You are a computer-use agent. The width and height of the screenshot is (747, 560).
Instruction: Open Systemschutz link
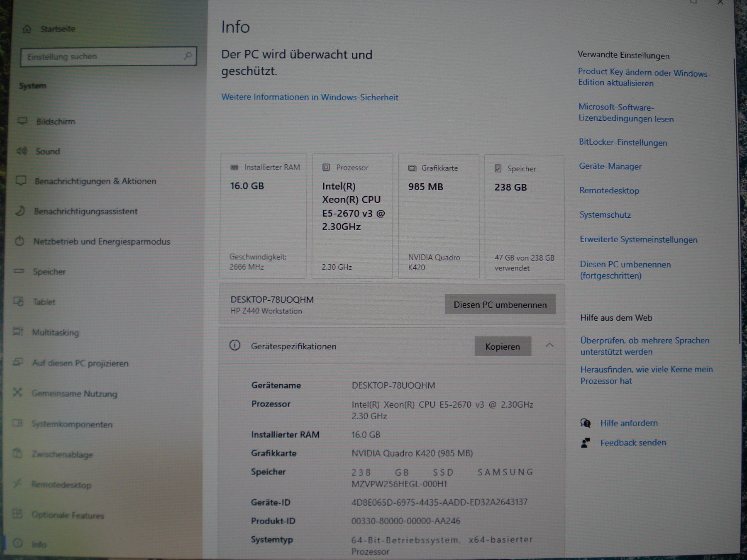pyautogui.click(x=605, y=215)
